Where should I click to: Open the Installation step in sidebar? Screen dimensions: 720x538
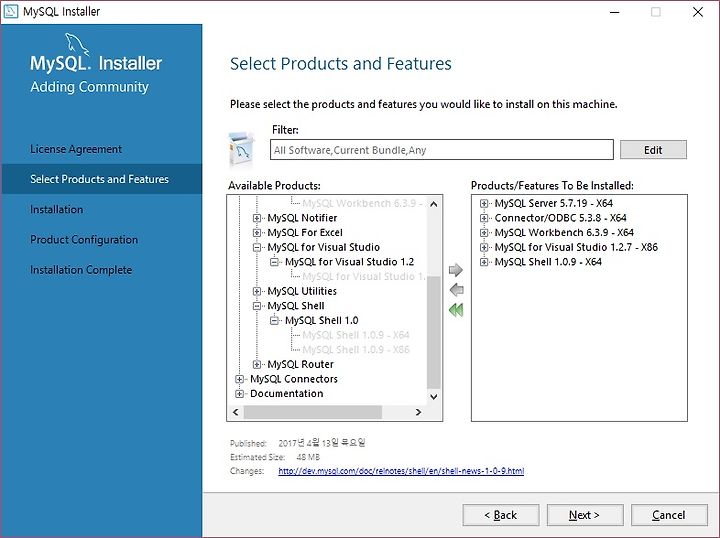56,209
